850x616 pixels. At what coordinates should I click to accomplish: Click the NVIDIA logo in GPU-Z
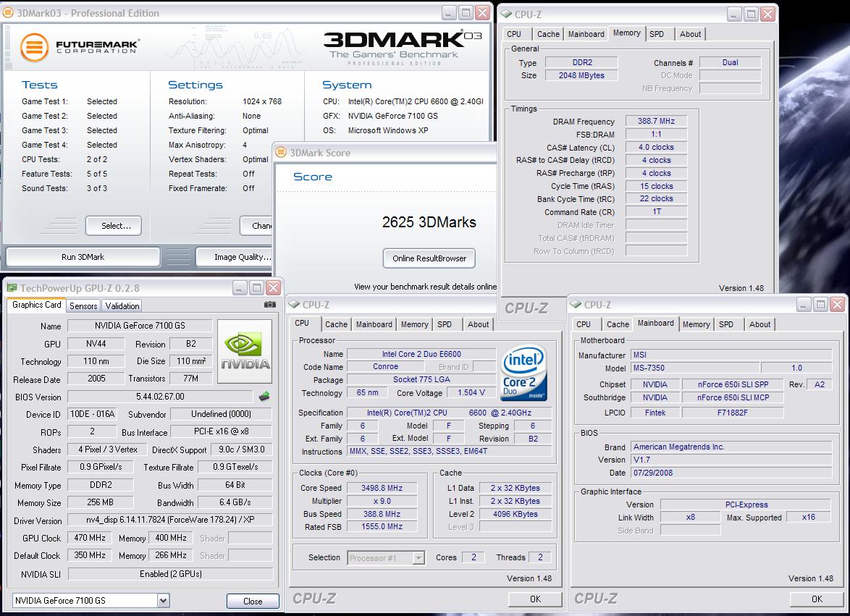point(245,351)
